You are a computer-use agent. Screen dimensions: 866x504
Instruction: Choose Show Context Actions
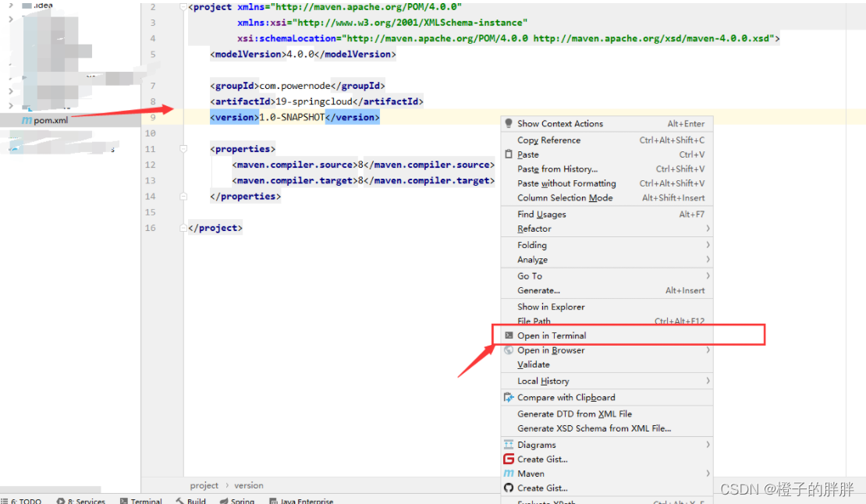click(x=607, y=123)
